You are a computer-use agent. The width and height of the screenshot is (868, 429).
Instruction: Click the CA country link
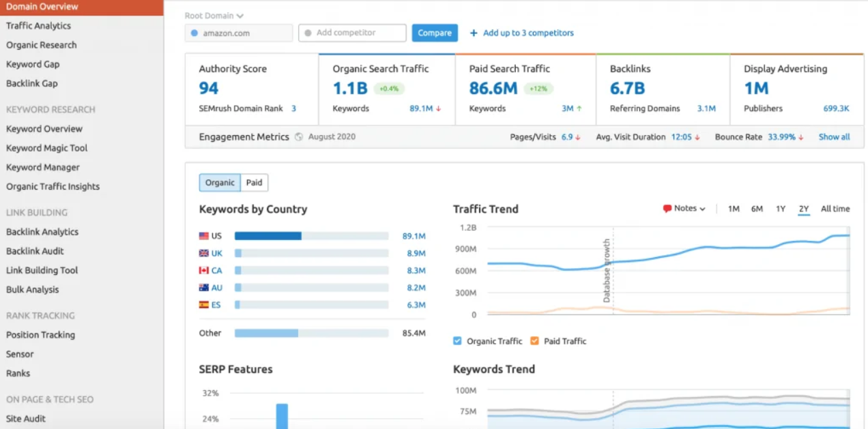tap(217, 270)
